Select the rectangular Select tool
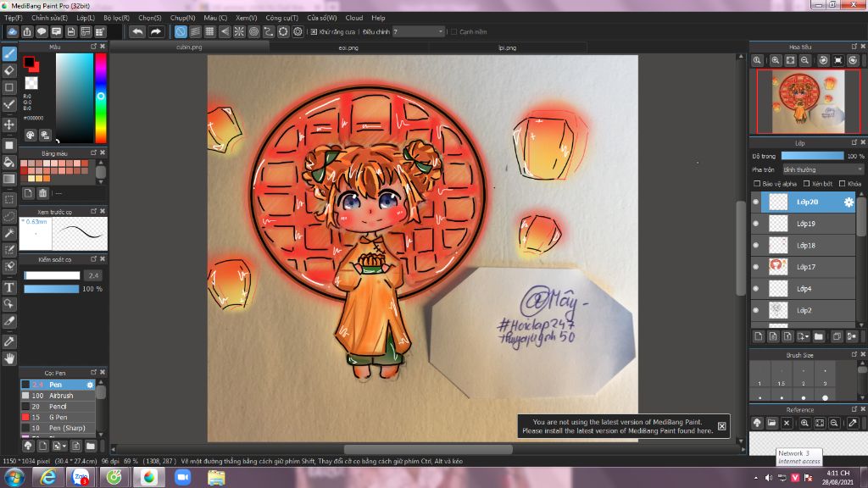This screenshot has width=868, height=488. point(9,199)
